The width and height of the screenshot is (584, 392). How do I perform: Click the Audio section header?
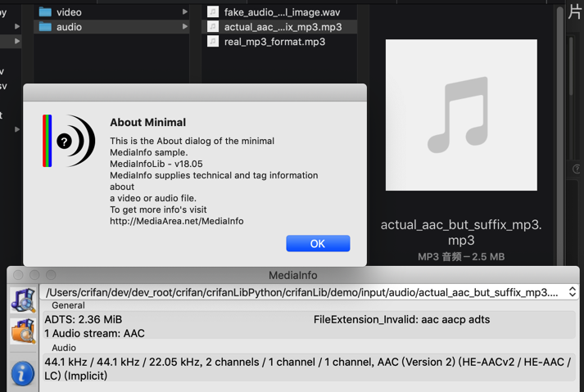[64, 348]
